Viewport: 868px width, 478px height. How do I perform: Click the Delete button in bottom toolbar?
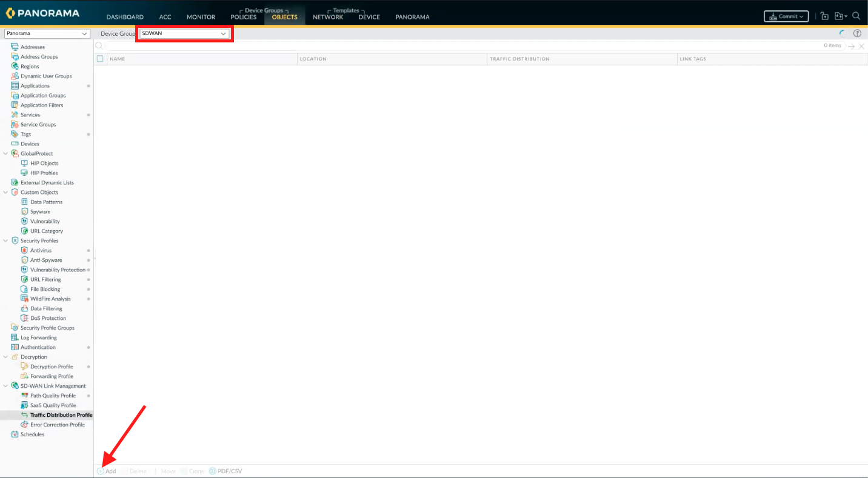(x=135, y=471)
